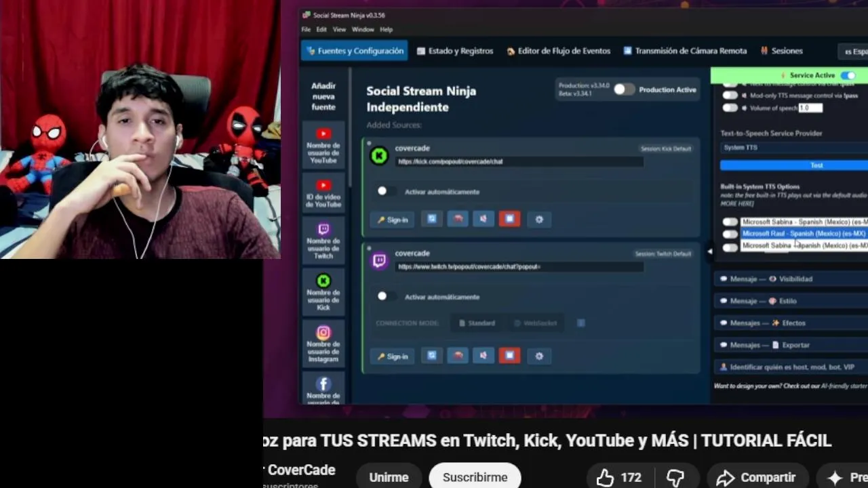The image size is (868, 488).
Task: Add a Twitch username source
Action: (323, 241)
